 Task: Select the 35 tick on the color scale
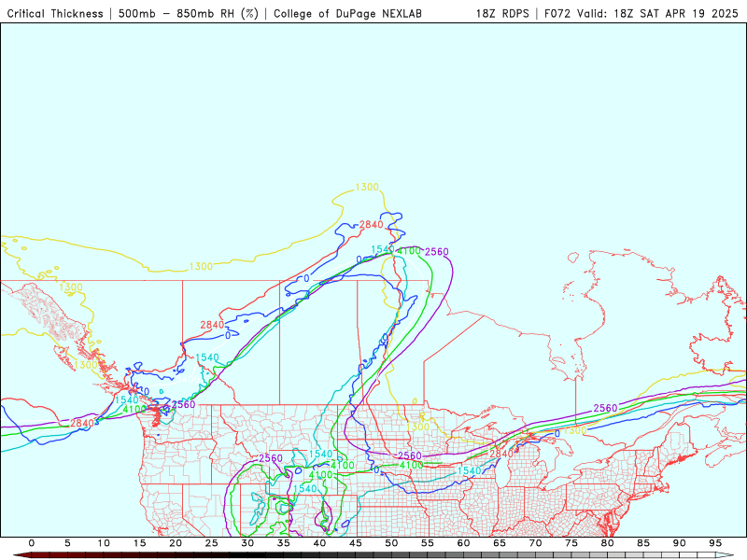tap(284, 543)
